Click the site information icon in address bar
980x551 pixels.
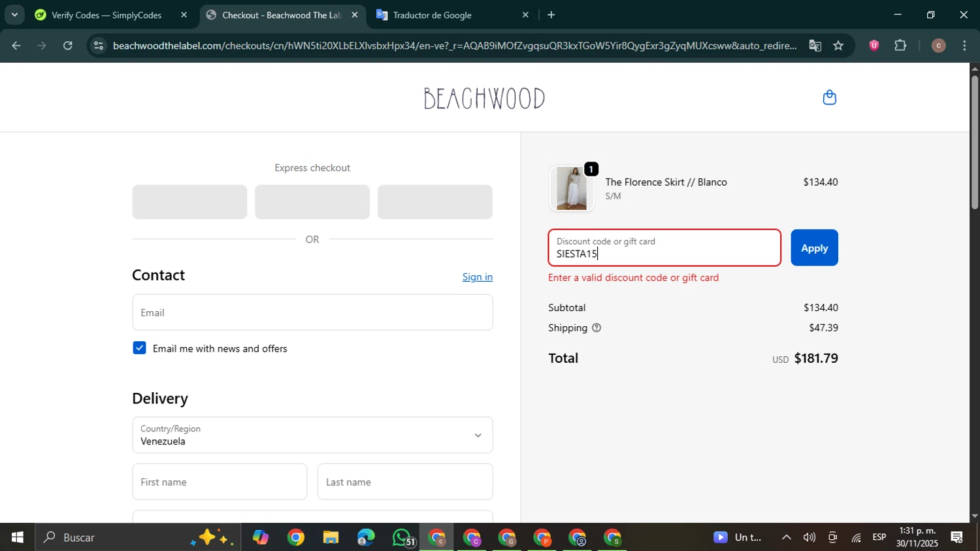pos(98,46)
